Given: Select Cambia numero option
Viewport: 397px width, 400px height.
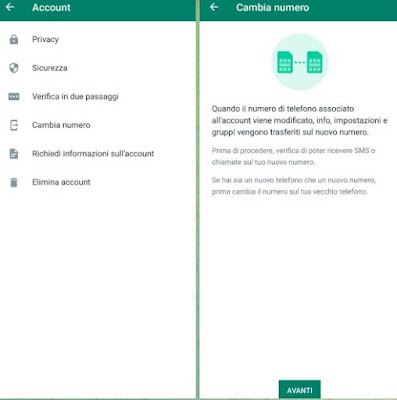Looking at the screenshot, I should (98, 125).
